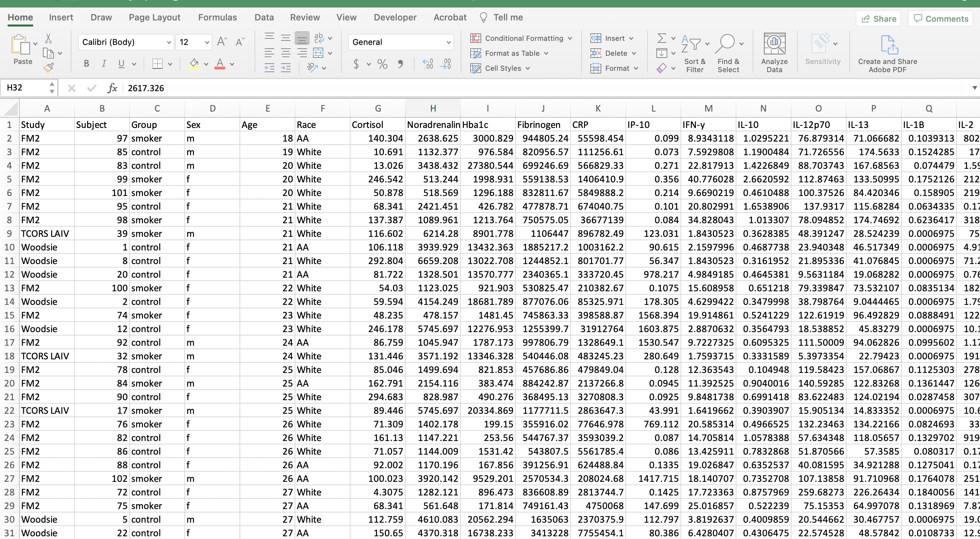Click the AutoSum sigma icon

[661, 38]
